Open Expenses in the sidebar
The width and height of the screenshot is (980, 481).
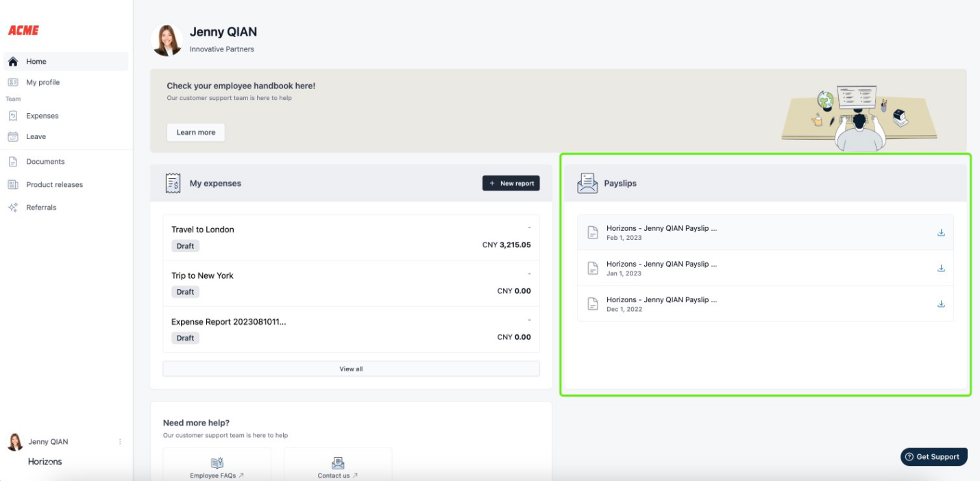(x=42, y=116)
